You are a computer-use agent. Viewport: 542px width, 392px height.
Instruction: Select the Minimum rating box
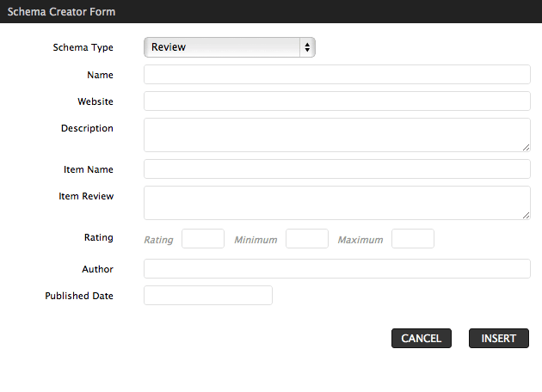point(307,238)
